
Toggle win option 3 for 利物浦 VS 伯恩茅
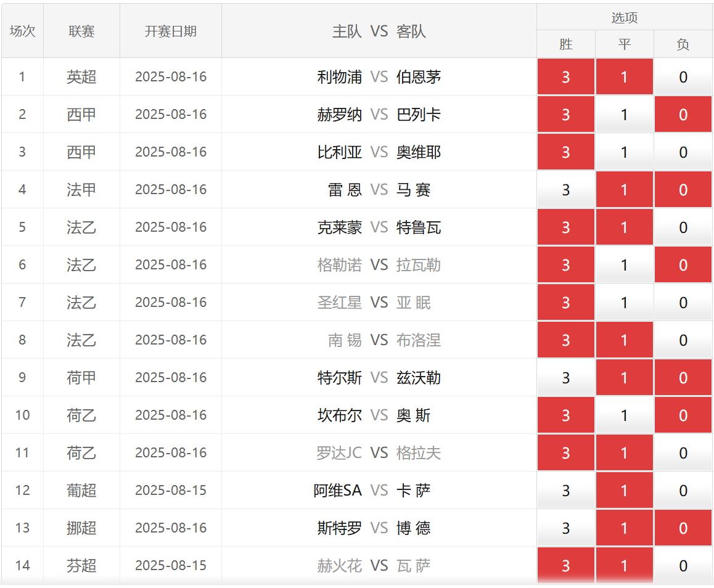(x=565, y=76)
